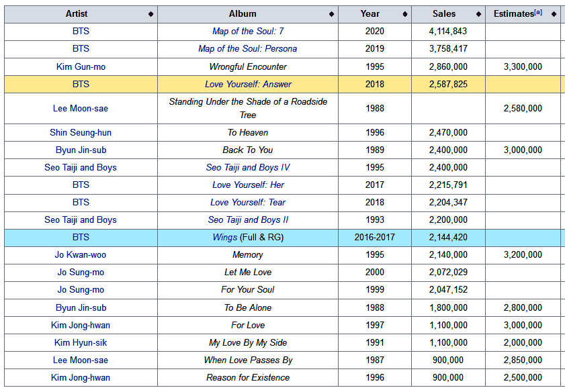
Task: Select the Love Yourself: Her link
Action: click(248, 185)
